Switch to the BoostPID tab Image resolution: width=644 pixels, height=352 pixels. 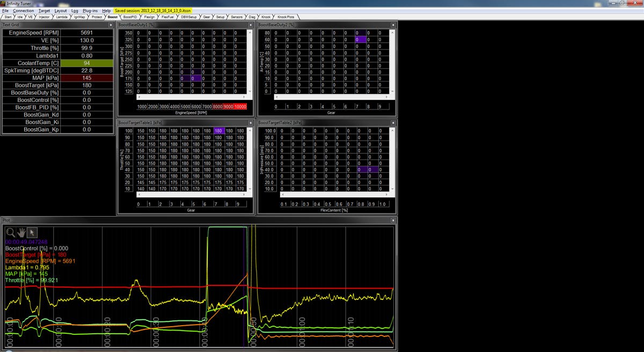click(x=130, y=17)
